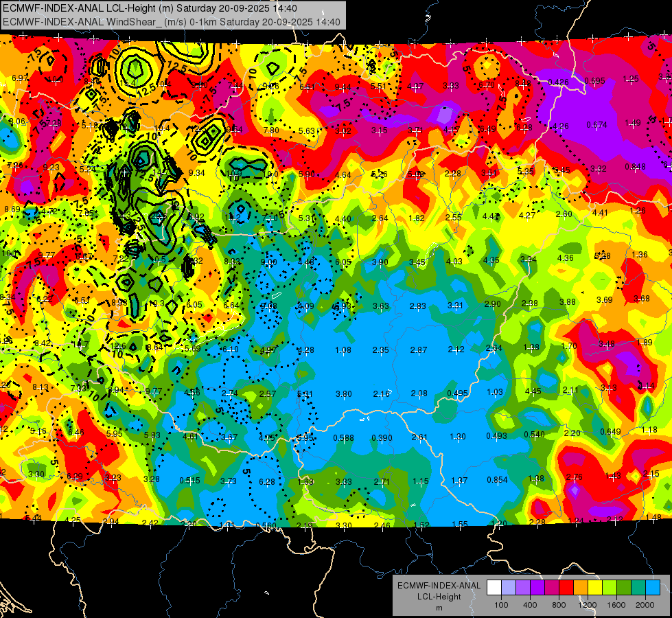This screenshot has width=672, height=618.
Task: Click the map value 2.90
Action: tap(493, 304)
